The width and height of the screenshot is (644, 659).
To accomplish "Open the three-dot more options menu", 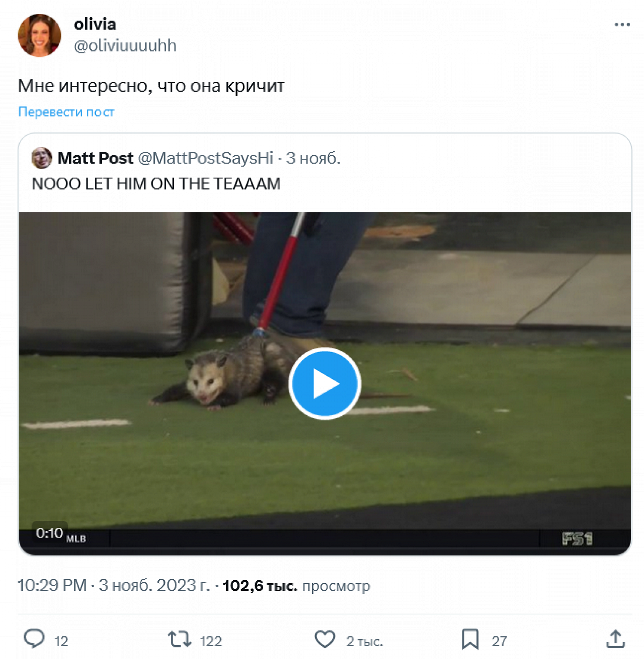I will pyautogui.click(x=622, y=24).
